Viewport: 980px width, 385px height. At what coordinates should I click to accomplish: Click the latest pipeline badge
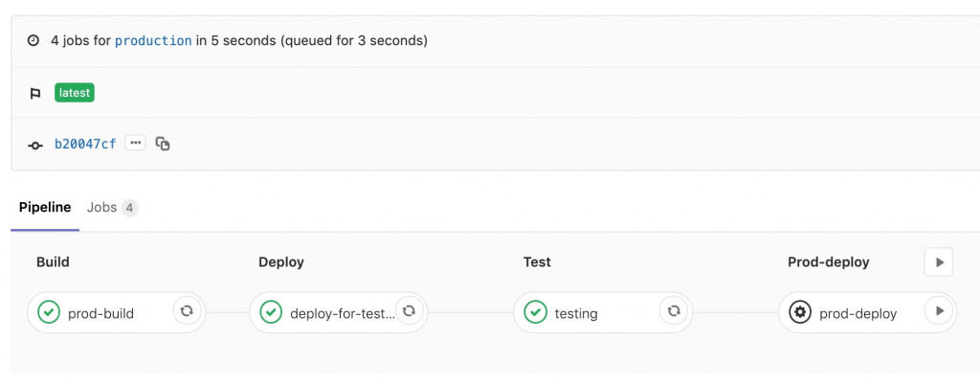[x=75, y=93]
